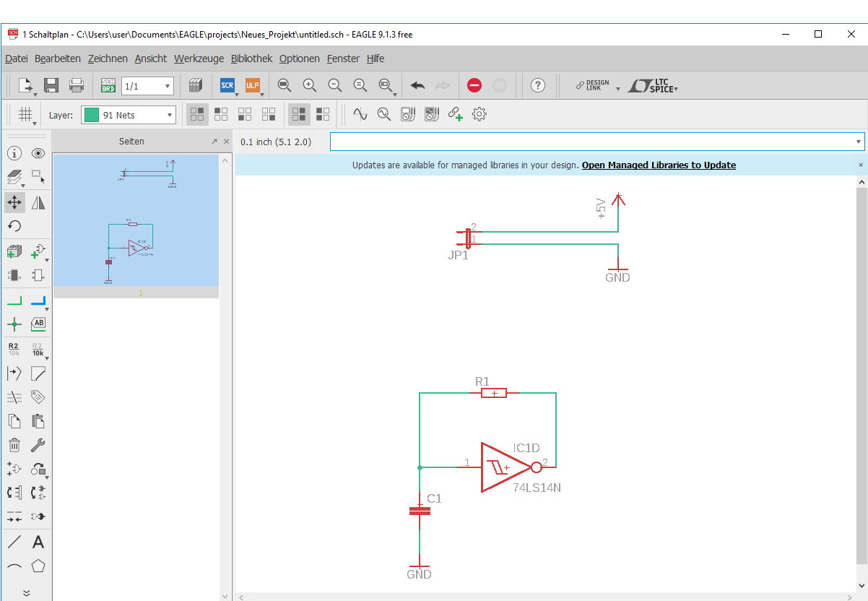
Task: Open the Datei menu
Action: tap(16, 59)
